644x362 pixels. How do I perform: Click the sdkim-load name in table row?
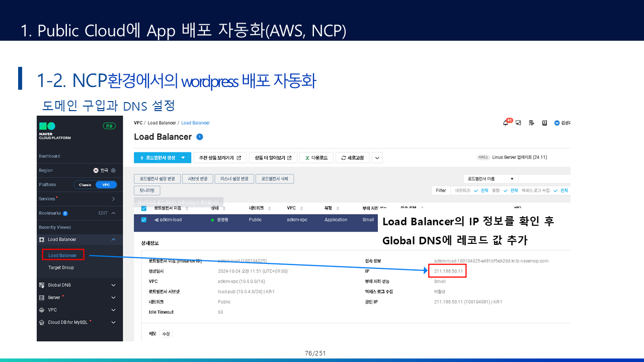coord(171,220)
